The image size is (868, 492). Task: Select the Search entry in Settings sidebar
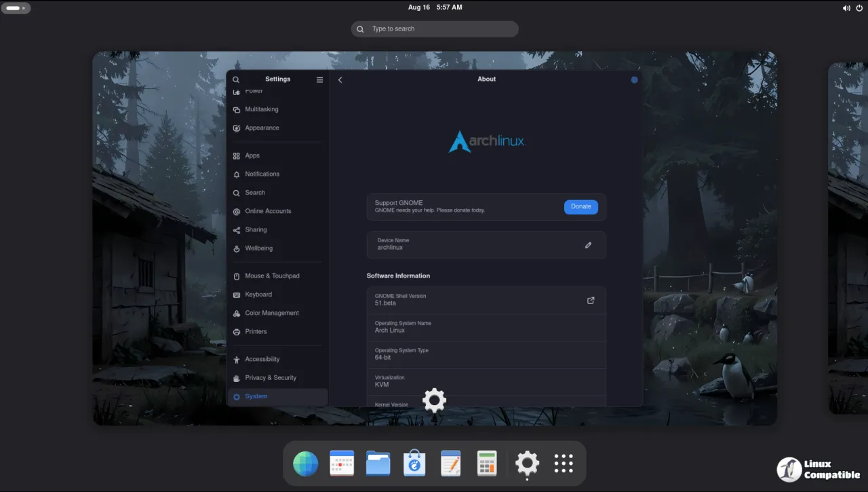[x=277, y=193]
